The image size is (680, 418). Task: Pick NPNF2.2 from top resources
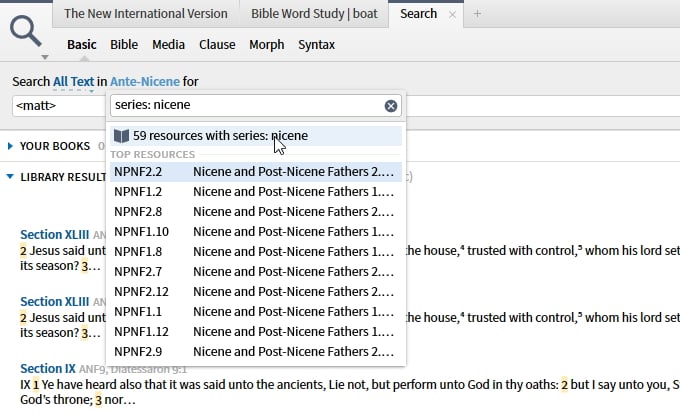pyautogui.click(x=255, y=172)
